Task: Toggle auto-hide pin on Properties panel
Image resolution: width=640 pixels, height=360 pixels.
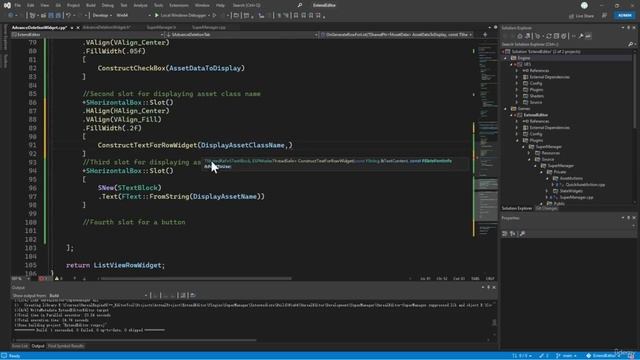Action: 629,218
